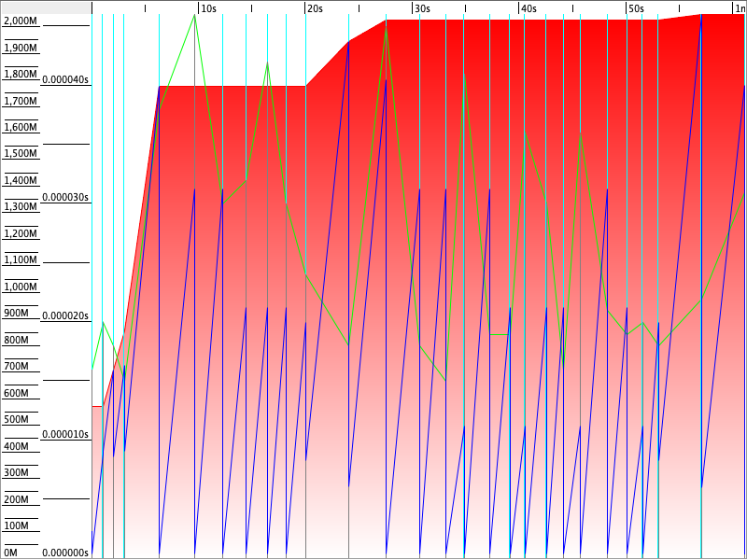Screen dimensions: 747x560
Task: Click the 20s time ruler label
Action: pos(315,8)
